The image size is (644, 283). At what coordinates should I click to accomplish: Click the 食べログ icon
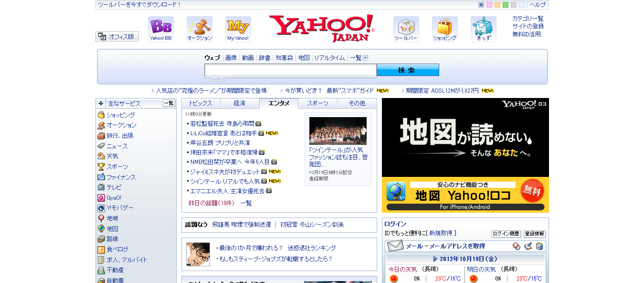click(x=101, y=250)
